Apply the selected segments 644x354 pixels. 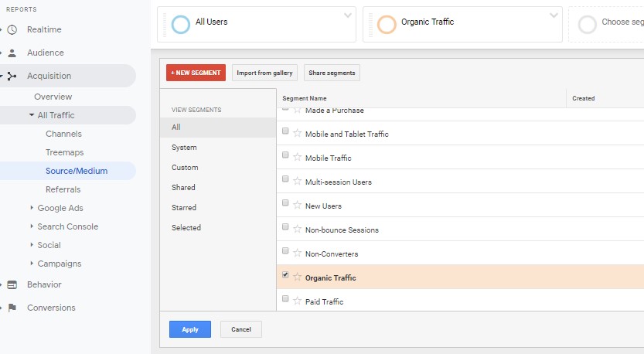click(190, 329)
